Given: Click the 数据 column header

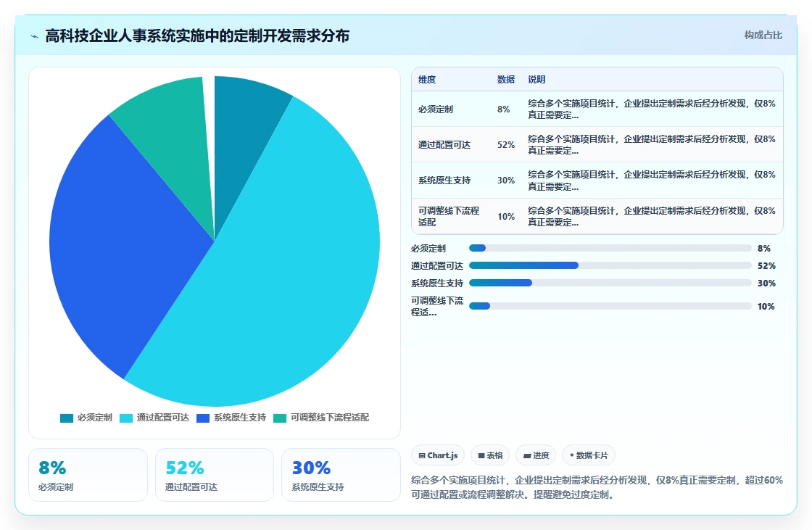Looking at the screenshot, I should [x=506, y=79].
